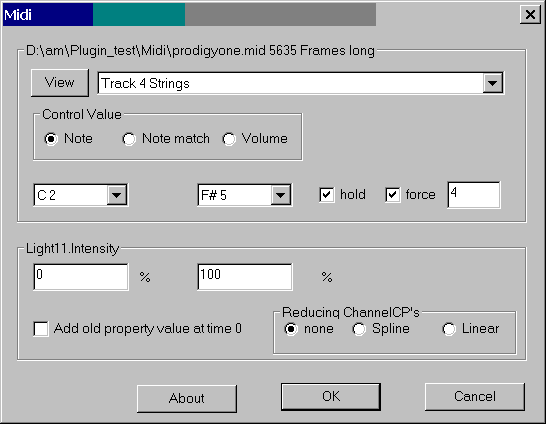
Task: Click the maximum intensity field showing 100
Action: tap(245, 277)
